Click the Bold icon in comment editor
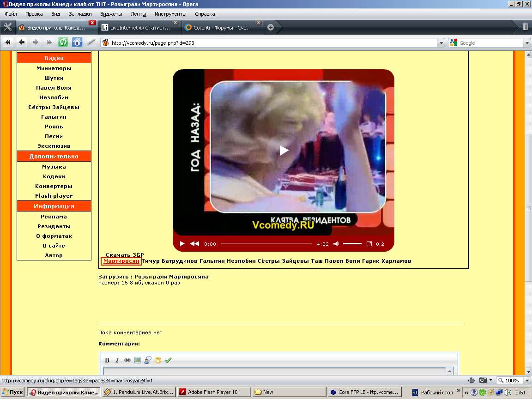532x399 pixels. pyautogui.click(x=107, y=360)
